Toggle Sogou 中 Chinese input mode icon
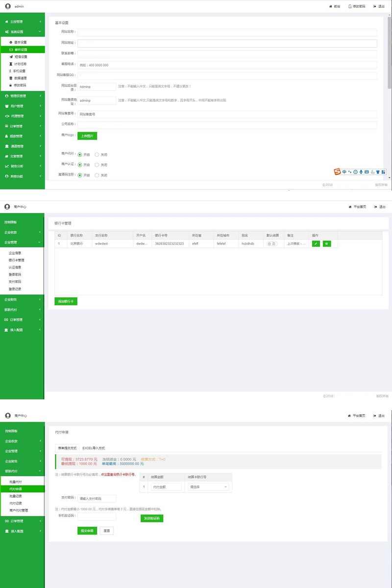Viewport: 392px width, 588px height. 344,172
